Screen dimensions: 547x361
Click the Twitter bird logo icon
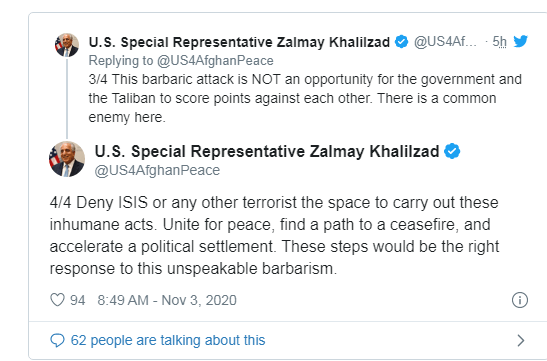[520, 42]
